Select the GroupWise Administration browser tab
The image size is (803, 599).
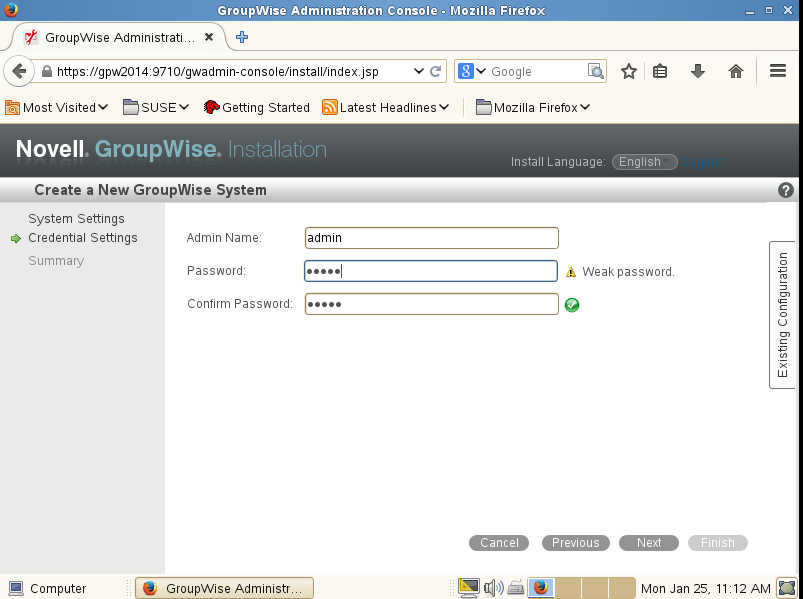[119, 37]
